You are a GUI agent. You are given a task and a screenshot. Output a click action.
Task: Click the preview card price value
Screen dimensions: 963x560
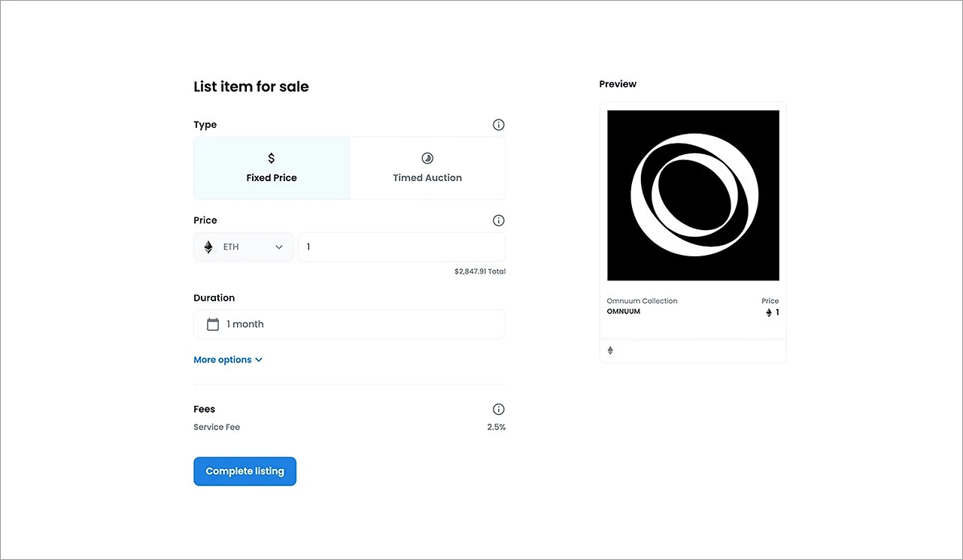[773, 312]
